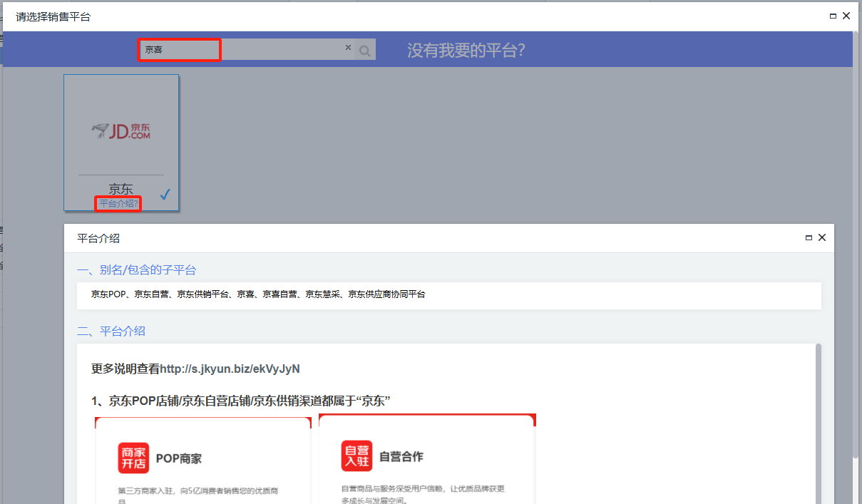This screenshot has width=862, height=504.
Task: Open the 平台介绍? link under 京东
Action: (x=118, y=204)
